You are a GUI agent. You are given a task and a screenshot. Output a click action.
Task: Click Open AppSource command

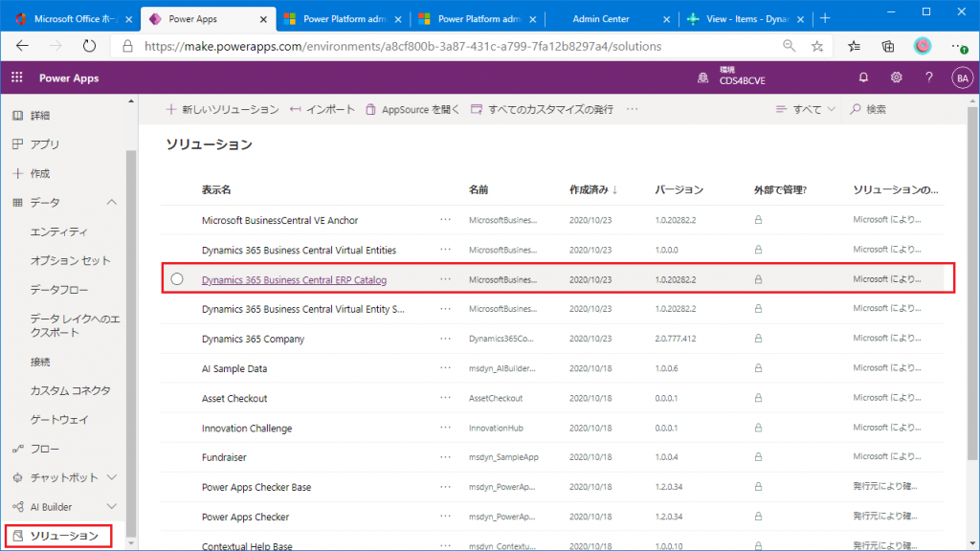pyautogui.click(x=412, y=109)
